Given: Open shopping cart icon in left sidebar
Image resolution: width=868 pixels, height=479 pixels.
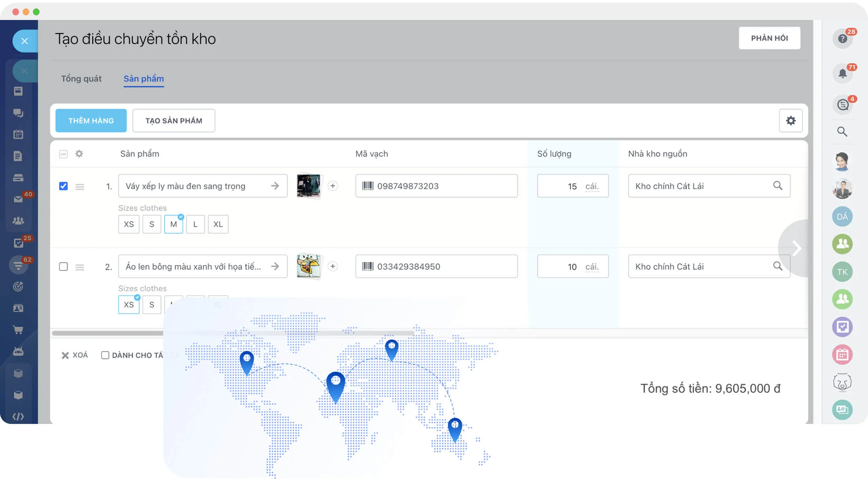Looking at the screenshot, I should [x=18, y=330].
